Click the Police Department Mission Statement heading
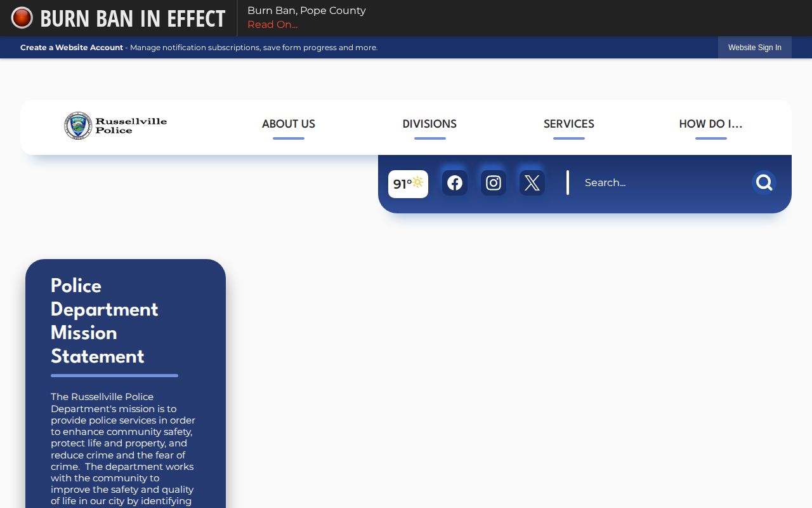The image size is (812, 508). 105,321
